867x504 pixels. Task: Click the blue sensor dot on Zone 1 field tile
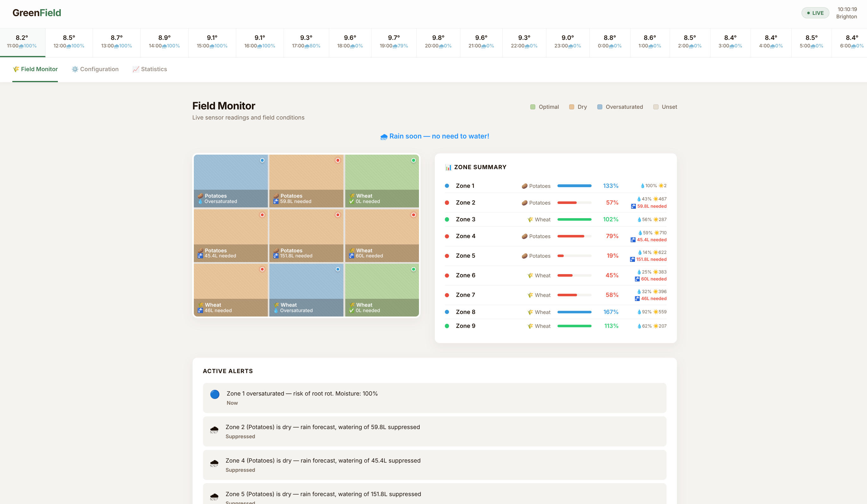pos(262,160)
